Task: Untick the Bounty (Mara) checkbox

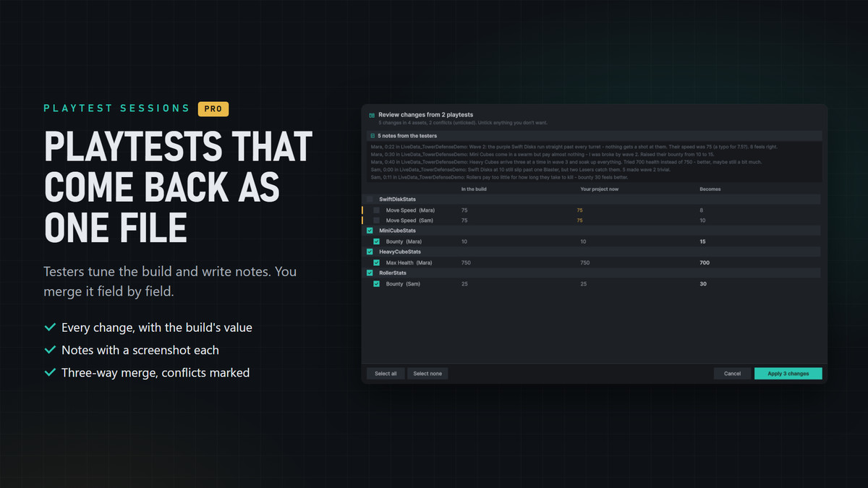Action: coord(376,241)
